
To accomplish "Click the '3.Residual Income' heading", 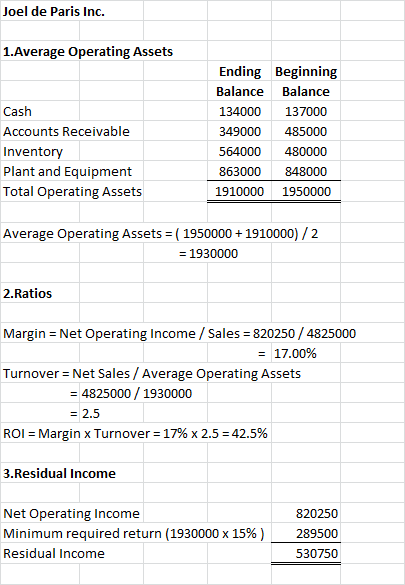I will click(x=59, y=473).
